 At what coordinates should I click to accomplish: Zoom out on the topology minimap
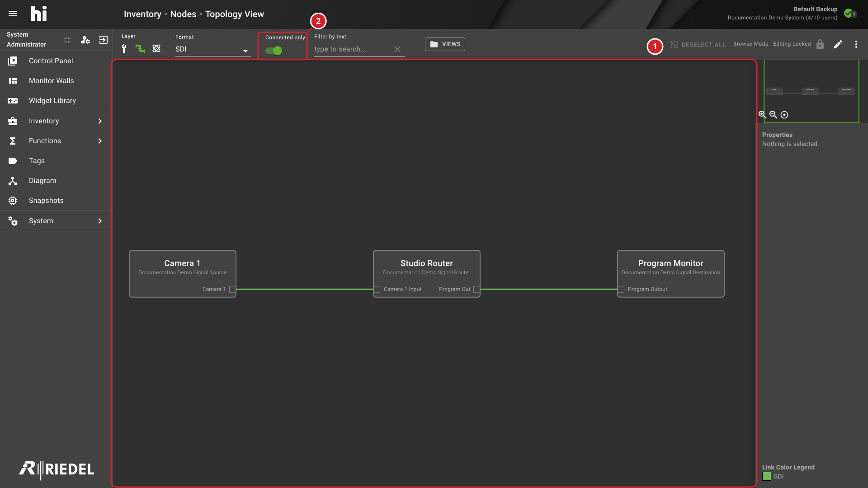pos(773,115)
